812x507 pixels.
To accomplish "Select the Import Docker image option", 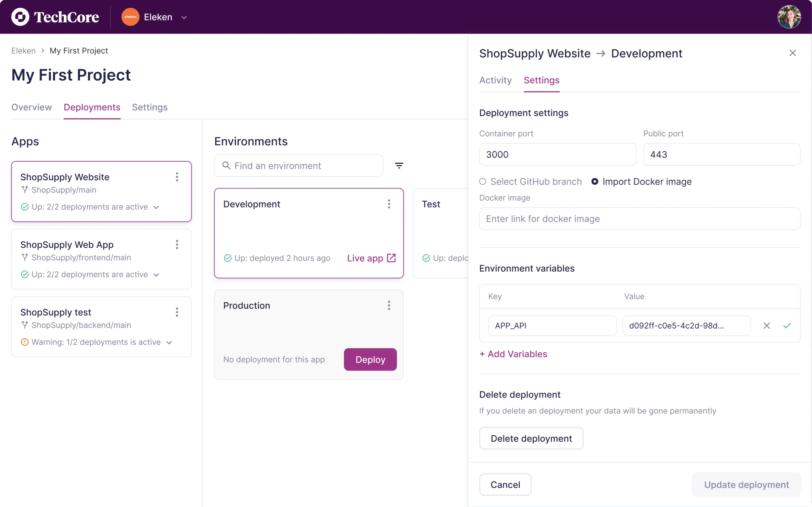I will coord(595,181).
